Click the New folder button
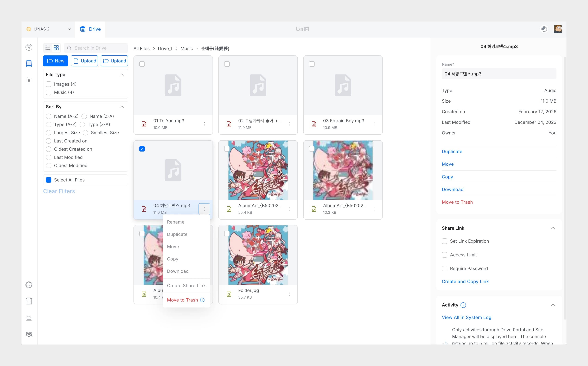The width and height of the screenshot is (588, 366). [x=55, y=61]
